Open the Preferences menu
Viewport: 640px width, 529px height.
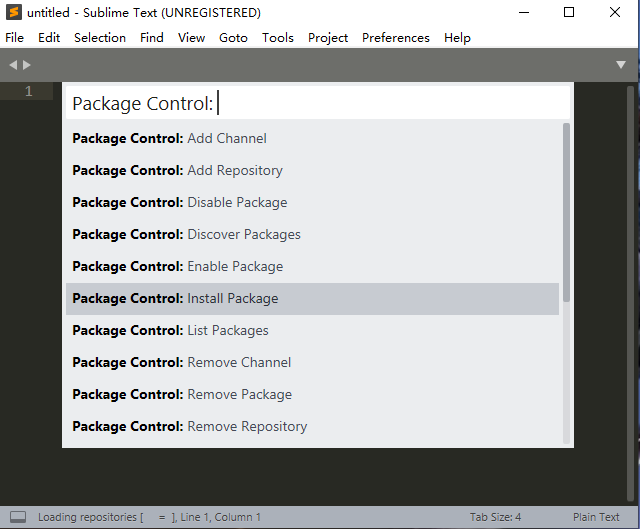[395, 38]
